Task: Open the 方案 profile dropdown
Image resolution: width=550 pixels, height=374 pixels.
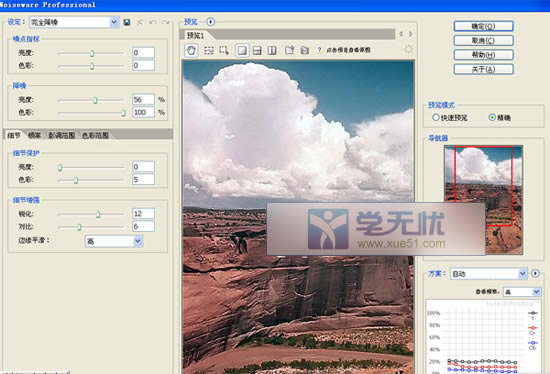Action: tap(489, 274)
